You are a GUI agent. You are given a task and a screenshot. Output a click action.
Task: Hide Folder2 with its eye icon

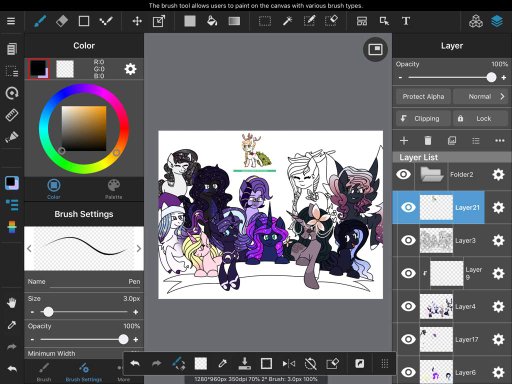click(403, 174)
